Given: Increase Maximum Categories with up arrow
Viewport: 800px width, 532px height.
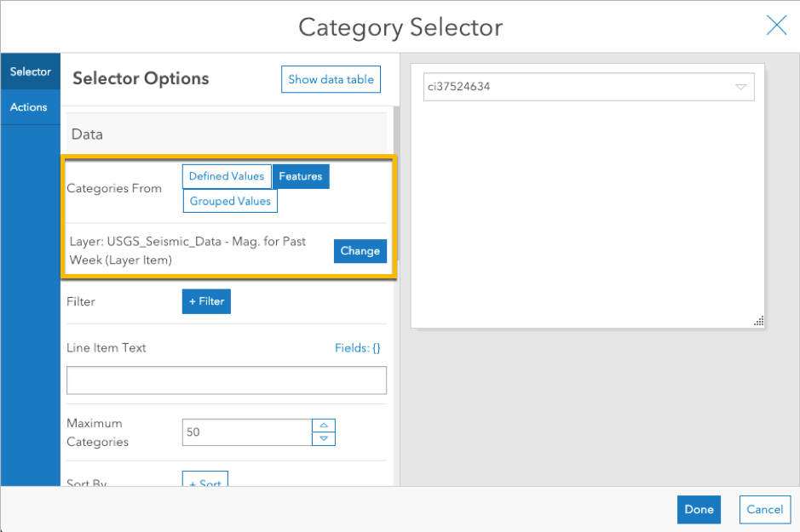Looking at the screenshot, I should click(324, 426).
